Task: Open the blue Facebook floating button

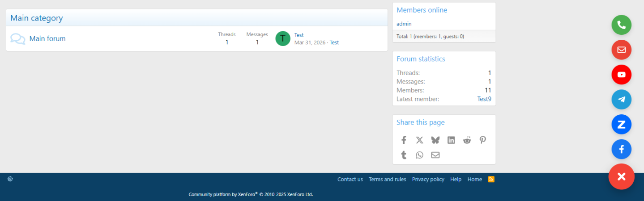Action: click(621, 150)
